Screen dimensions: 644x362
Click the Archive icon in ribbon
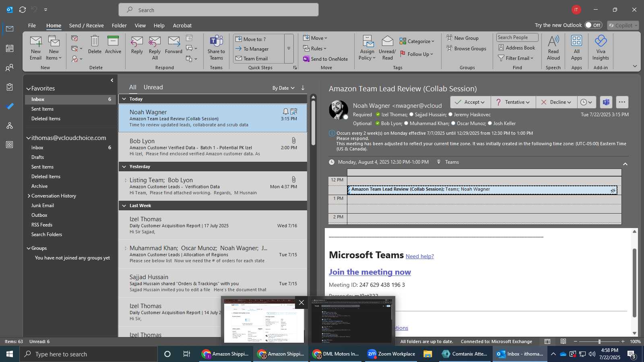point(113,41)
